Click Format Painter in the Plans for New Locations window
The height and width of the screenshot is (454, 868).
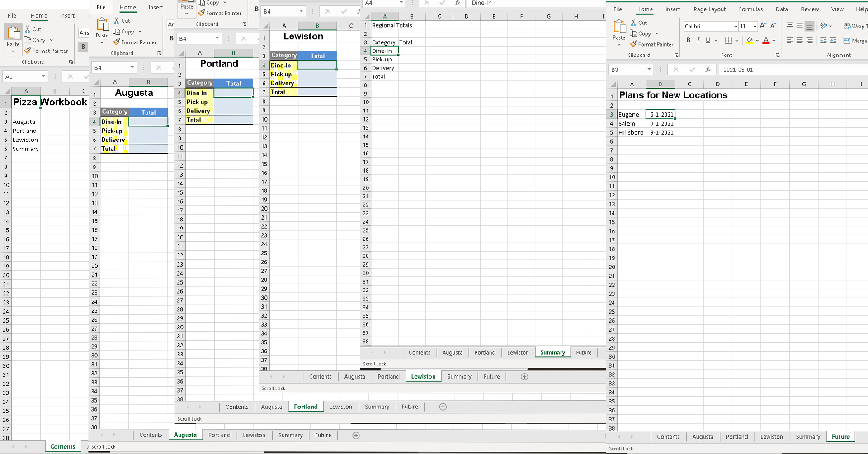(x=651, y=44)
